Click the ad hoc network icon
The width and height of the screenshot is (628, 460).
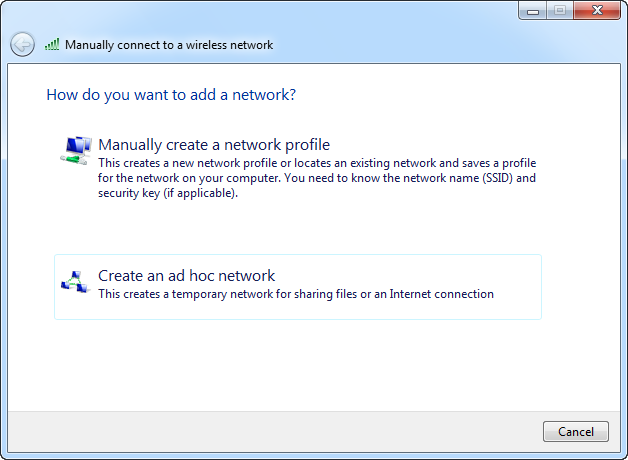[75, 283]
